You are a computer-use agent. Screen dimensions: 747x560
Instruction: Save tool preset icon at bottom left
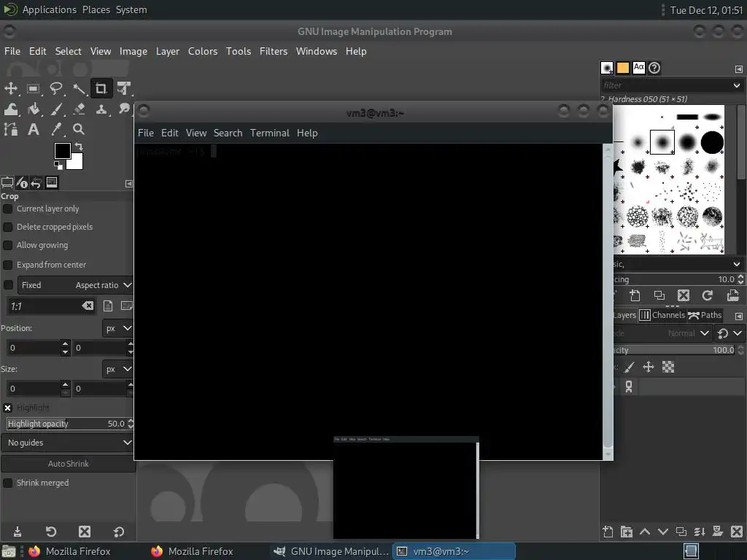18,532
